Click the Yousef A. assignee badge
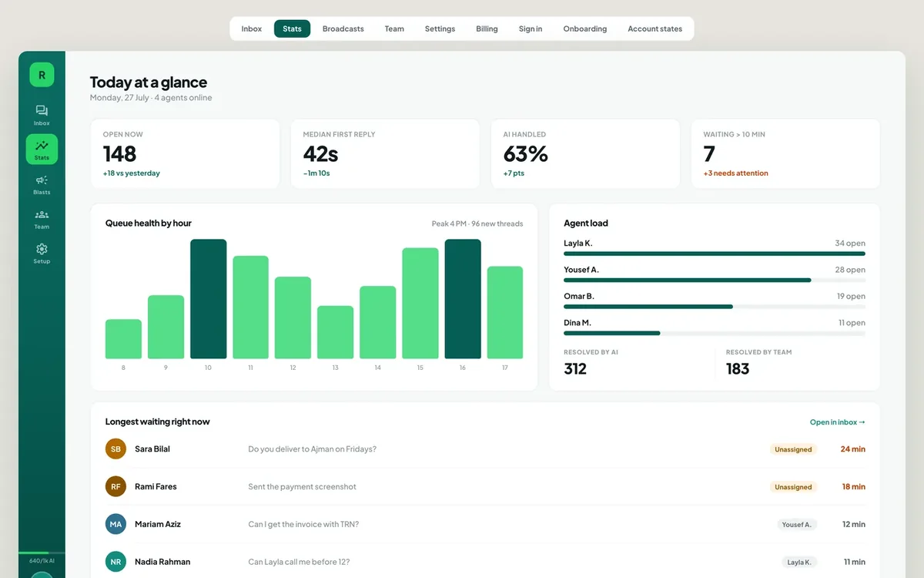This screenshot has width=924, height=578. tap(797, 525)
